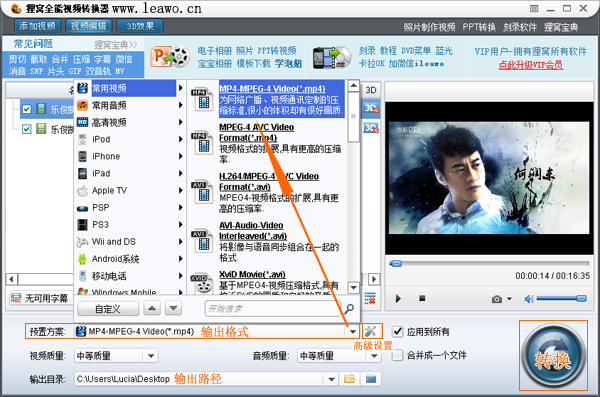
Task: Stop the video preview
Action: [x=422, y=298]
